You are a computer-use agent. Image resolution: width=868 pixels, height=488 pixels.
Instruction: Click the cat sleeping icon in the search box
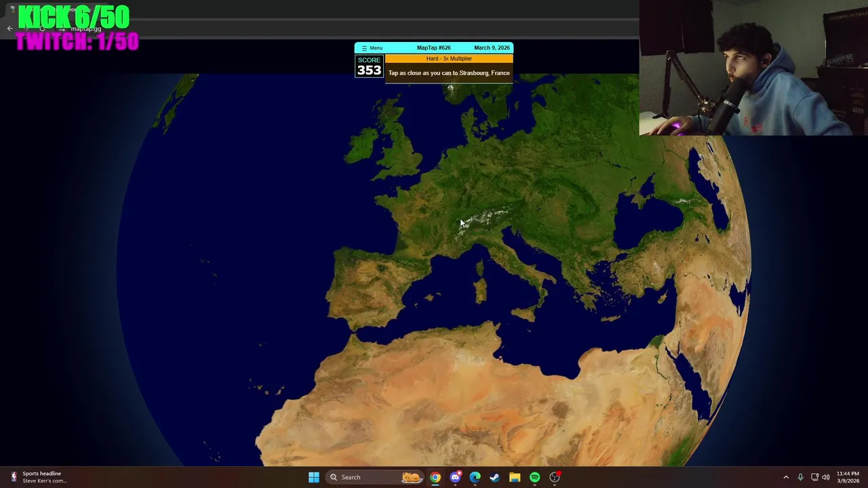pos(412,477)
